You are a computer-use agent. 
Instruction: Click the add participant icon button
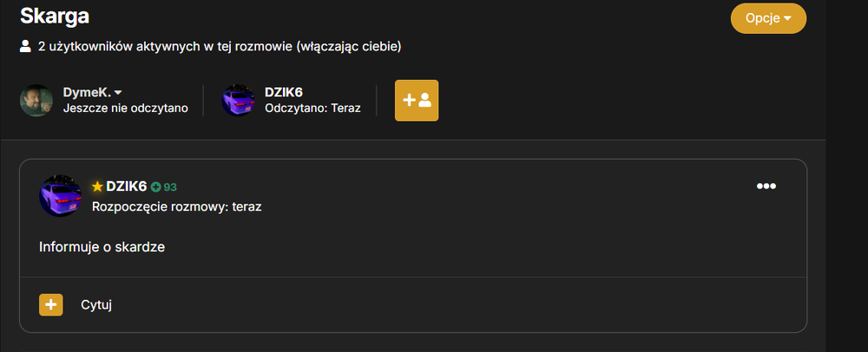click(x=417, y=100)
